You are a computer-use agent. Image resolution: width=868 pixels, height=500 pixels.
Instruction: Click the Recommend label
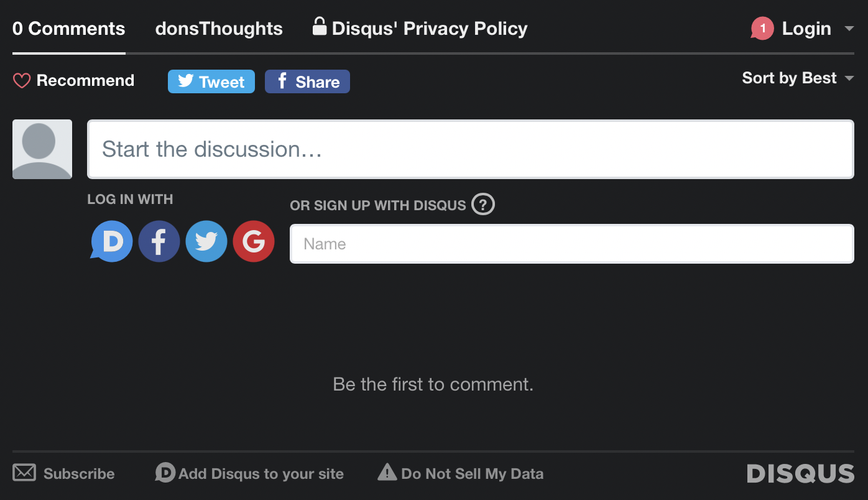[x=85, y=80]
